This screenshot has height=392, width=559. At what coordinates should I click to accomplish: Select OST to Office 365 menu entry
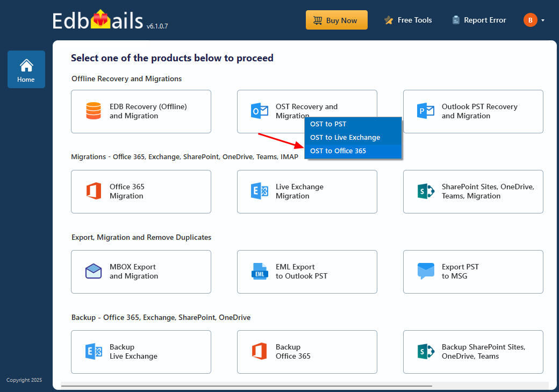353,151
